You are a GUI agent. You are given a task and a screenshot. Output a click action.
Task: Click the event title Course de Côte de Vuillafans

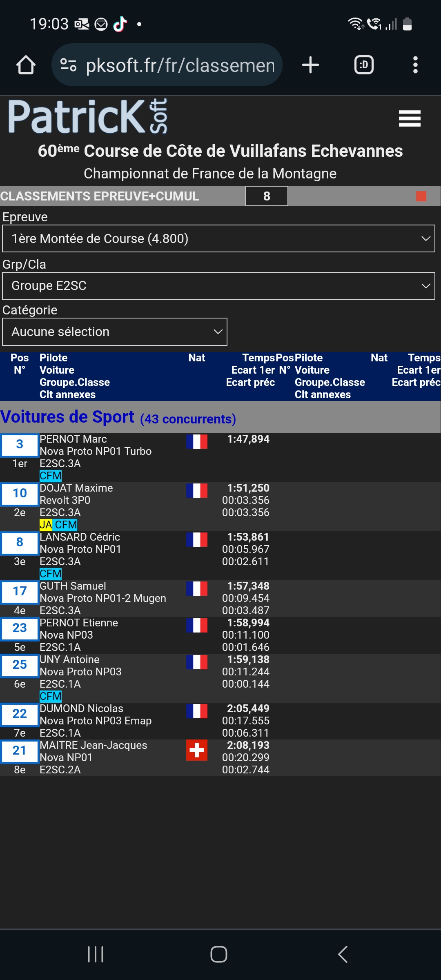(x=220, y=151)
